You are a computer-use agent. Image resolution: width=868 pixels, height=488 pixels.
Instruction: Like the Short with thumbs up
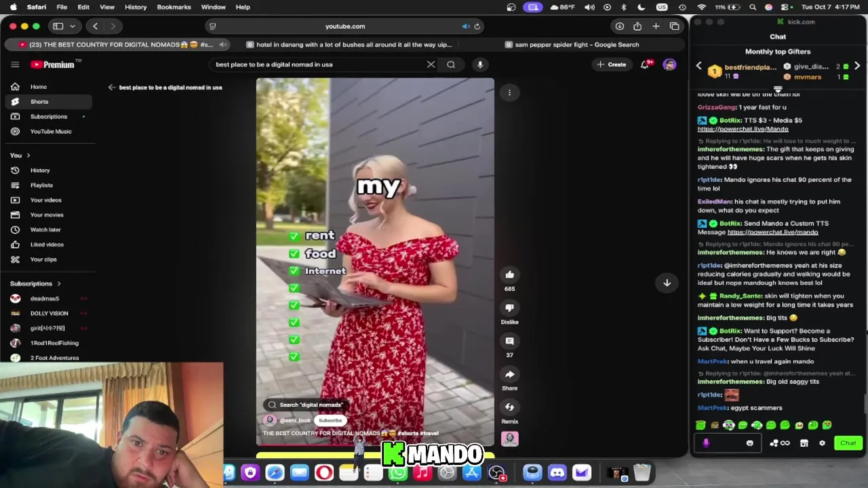click(509, 274)
